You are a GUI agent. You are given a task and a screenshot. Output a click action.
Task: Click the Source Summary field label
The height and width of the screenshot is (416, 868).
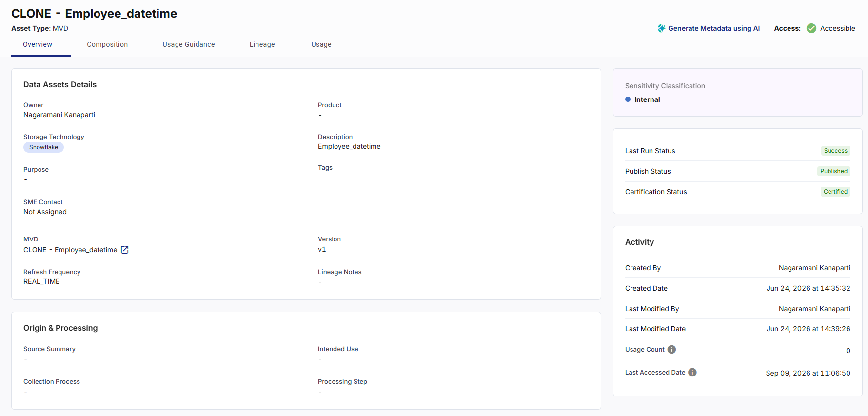(49, 349)
